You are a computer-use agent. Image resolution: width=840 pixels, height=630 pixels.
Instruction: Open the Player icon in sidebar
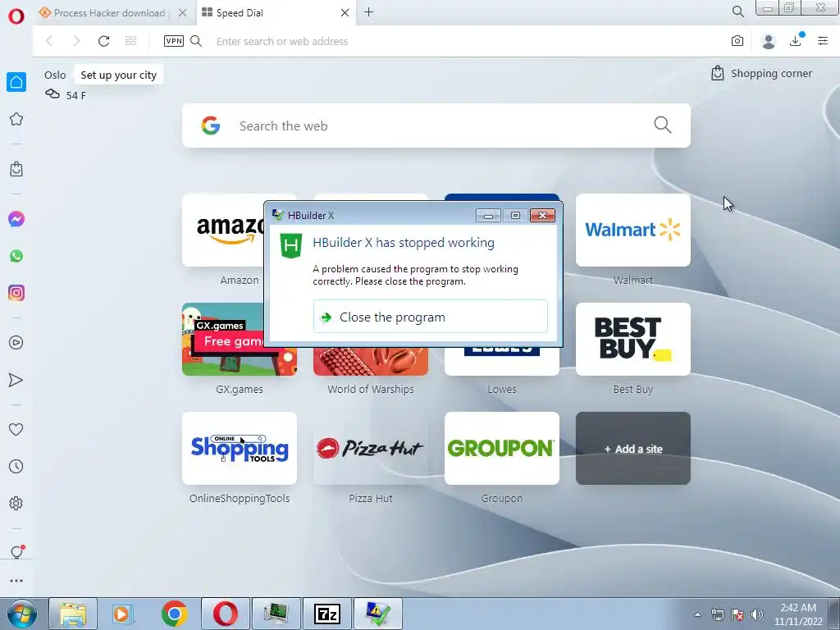[16, 343]
